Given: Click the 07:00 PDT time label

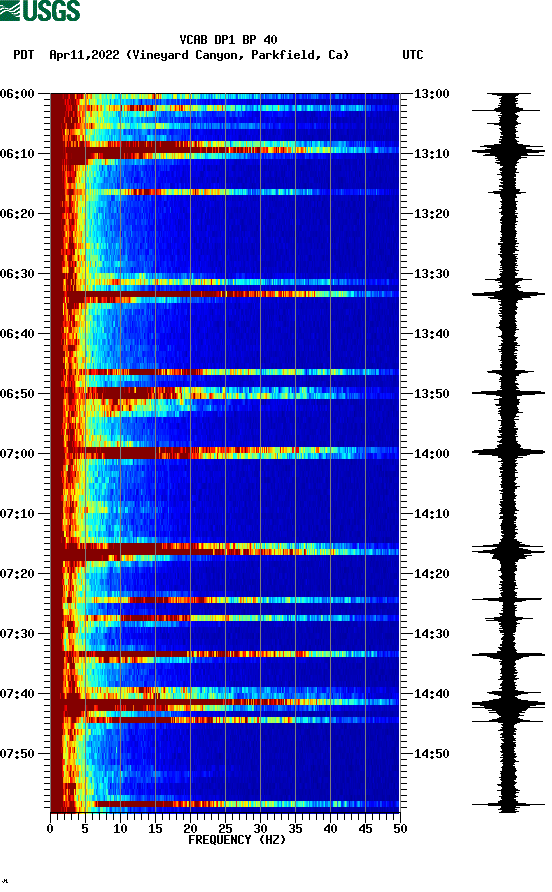Looking at the screenshot, I should (x=17, y=454).
